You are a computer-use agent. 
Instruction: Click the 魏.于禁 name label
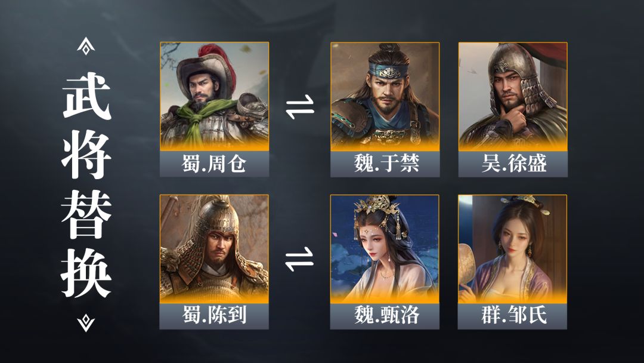point(385,164)
